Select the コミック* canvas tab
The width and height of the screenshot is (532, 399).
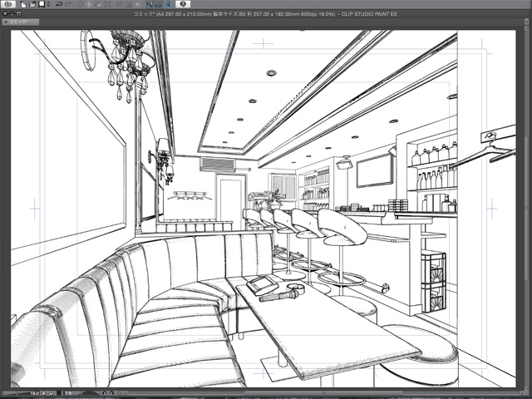coord(20,22)
